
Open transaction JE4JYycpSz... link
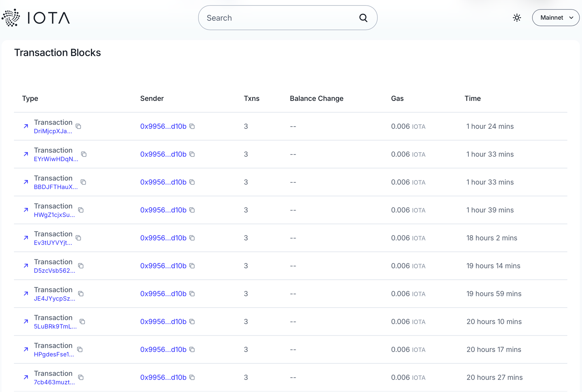click(54, 299)
